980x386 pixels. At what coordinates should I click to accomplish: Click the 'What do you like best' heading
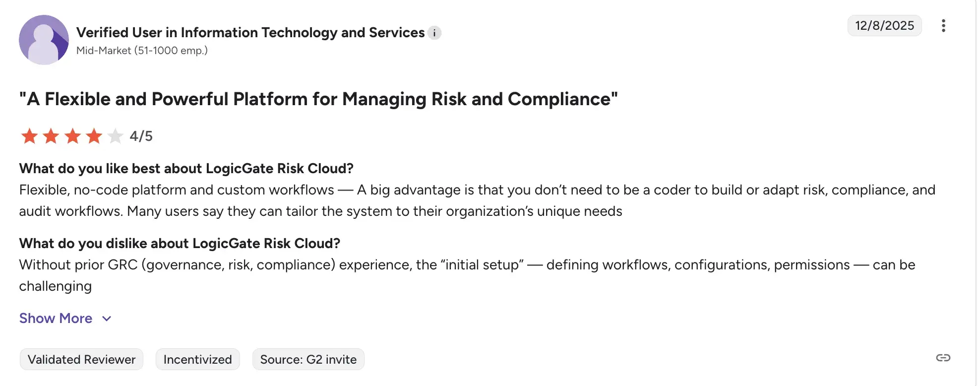[x=186, y=169]
